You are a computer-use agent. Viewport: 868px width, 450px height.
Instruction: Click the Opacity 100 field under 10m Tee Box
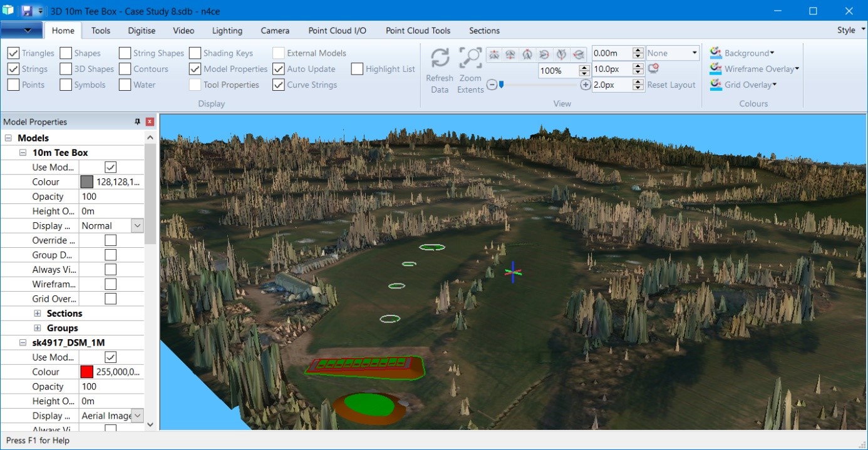(x=111, y=197)
